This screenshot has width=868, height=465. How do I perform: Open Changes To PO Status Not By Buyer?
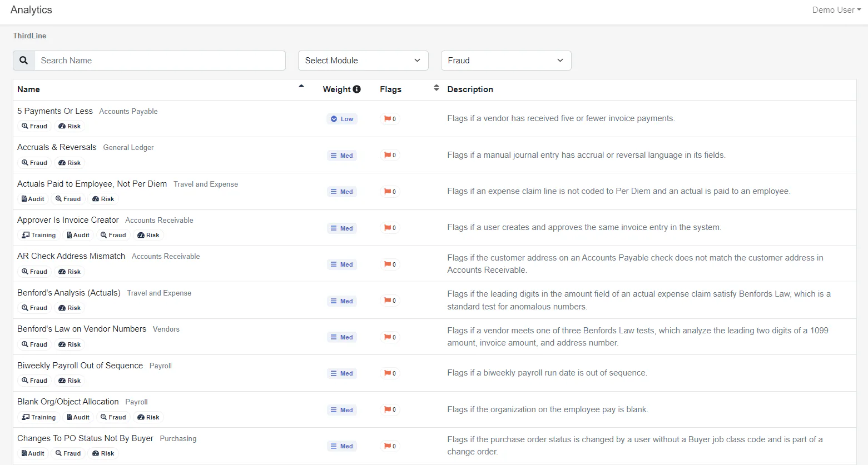pos(85,438)
